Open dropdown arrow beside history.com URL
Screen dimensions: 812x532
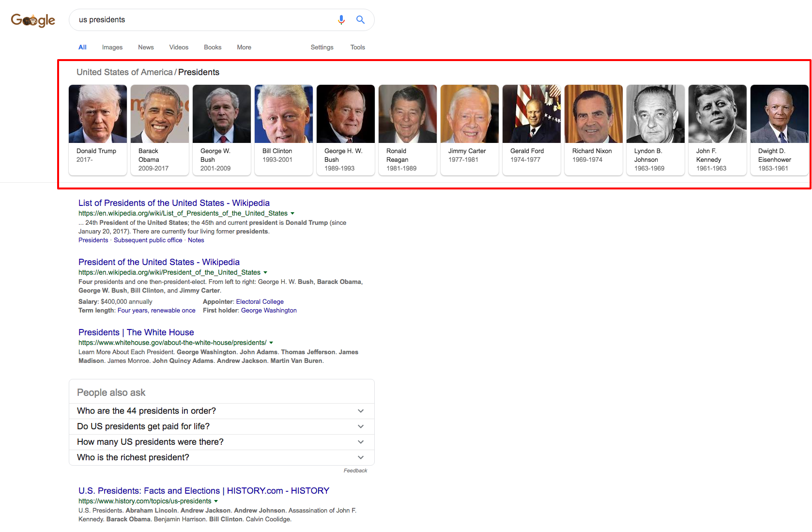(x=216, y=501)
